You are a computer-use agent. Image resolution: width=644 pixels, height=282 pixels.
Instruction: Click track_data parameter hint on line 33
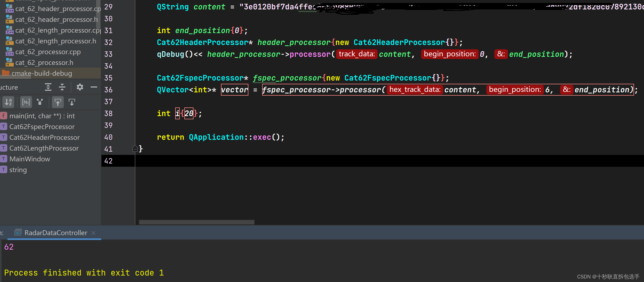coord(357,54)
